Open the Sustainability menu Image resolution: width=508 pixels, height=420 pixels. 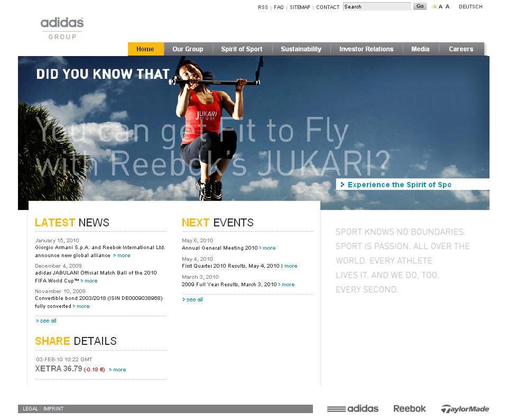click(x=301, y=49)
